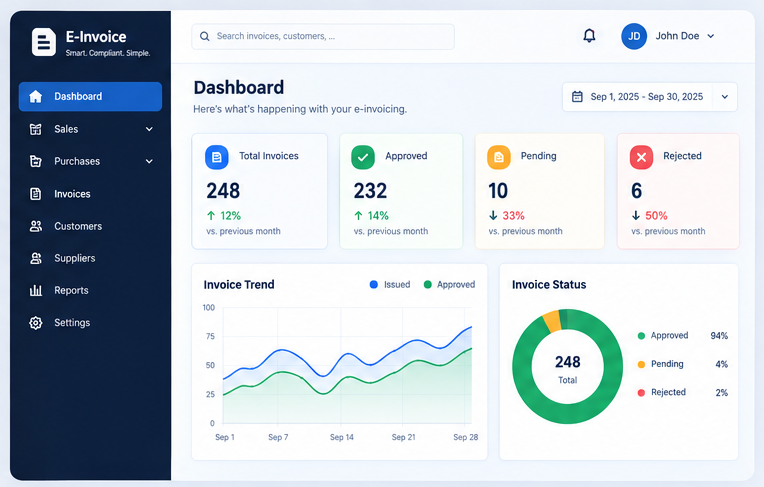Image resolution: width=764 pixels, height=487 pixels.
Task: Click the Dashboard home icon
Action: (36, 97)
